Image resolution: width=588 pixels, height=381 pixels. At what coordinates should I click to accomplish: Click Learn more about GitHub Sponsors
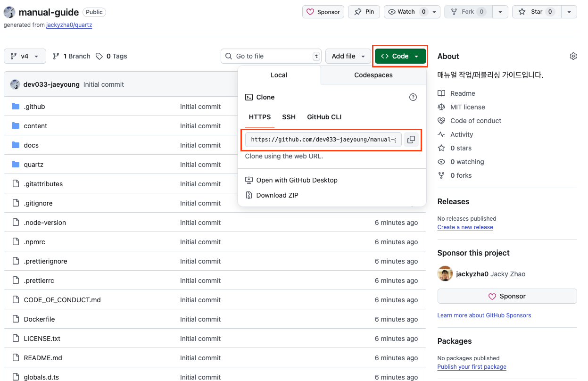pyautogui.click(x=484, y=315)
